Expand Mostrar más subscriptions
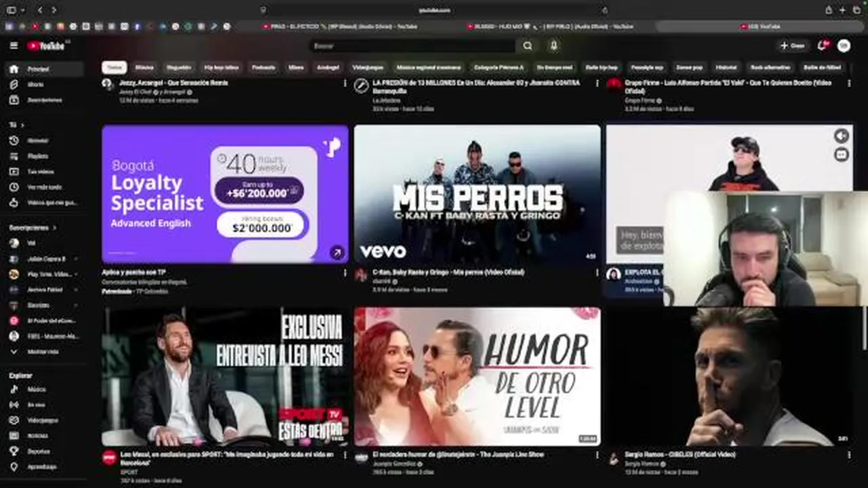 point(43,352)
